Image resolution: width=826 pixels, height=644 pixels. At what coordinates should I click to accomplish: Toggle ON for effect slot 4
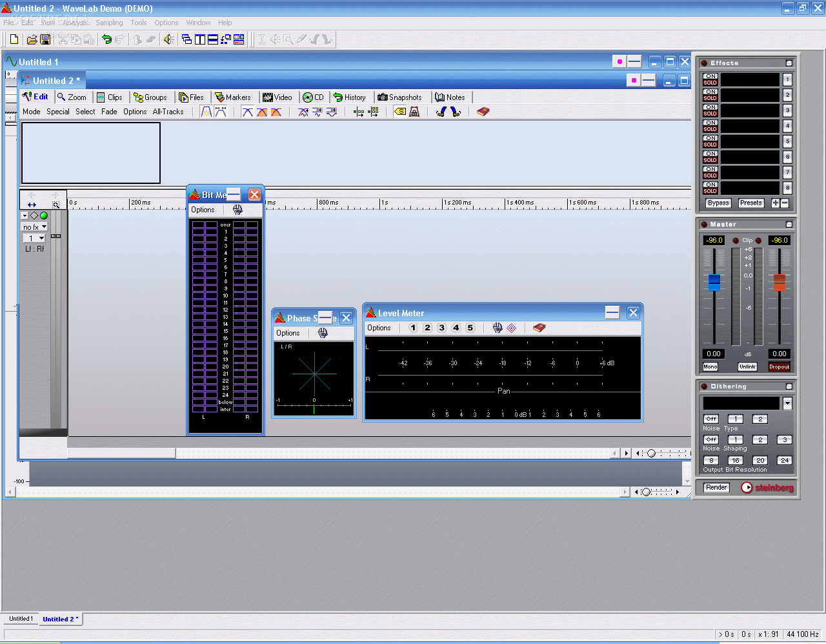710,123
